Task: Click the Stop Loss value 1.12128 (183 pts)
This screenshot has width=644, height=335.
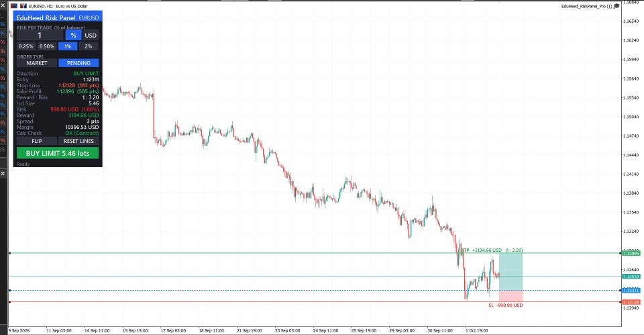Action: click(x=78, y=85)
